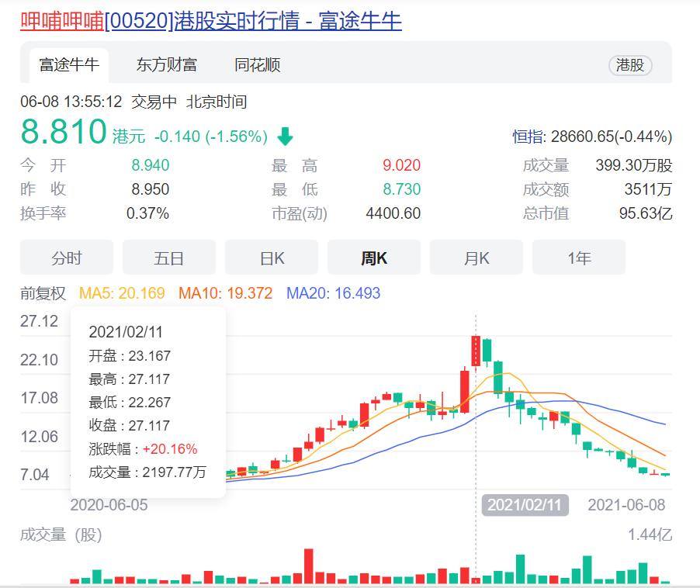Click the 今开 value 8.940
The width and height of the screenshot is (700, 588).
pyautogui.click(x=150, y=165)
